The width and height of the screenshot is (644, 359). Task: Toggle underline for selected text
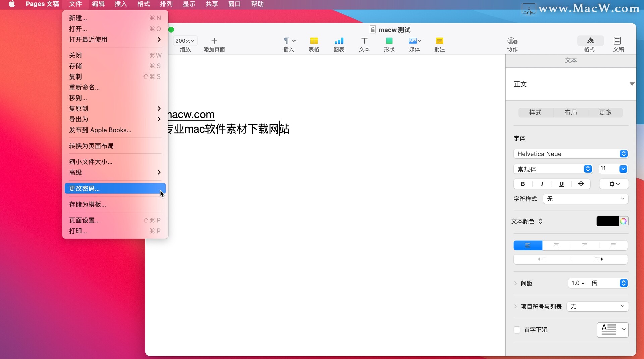click(561, 184)
